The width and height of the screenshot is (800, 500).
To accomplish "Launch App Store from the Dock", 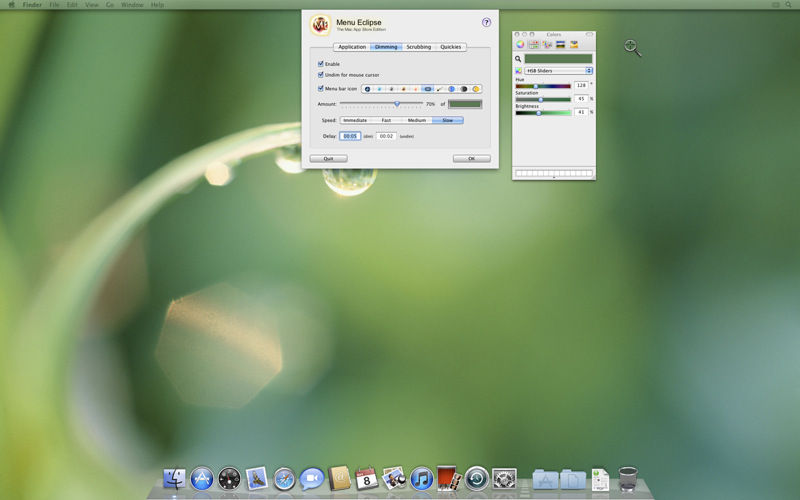I will point(202,479).
